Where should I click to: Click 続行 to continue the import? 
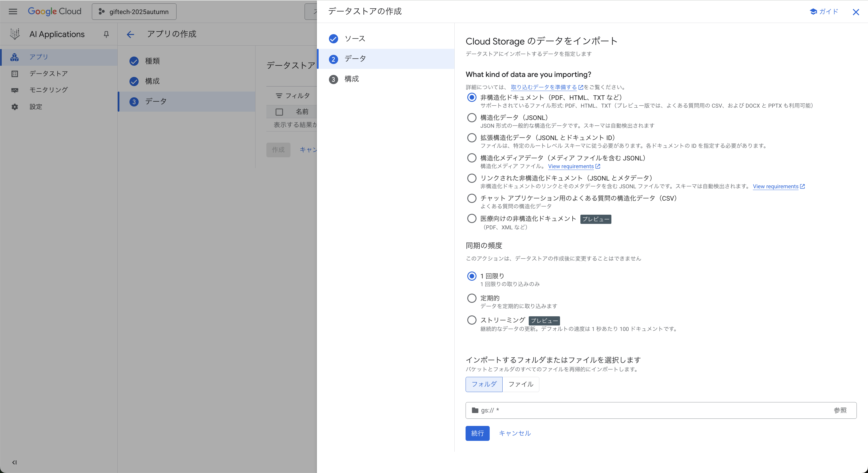click(x=477, y=433)
